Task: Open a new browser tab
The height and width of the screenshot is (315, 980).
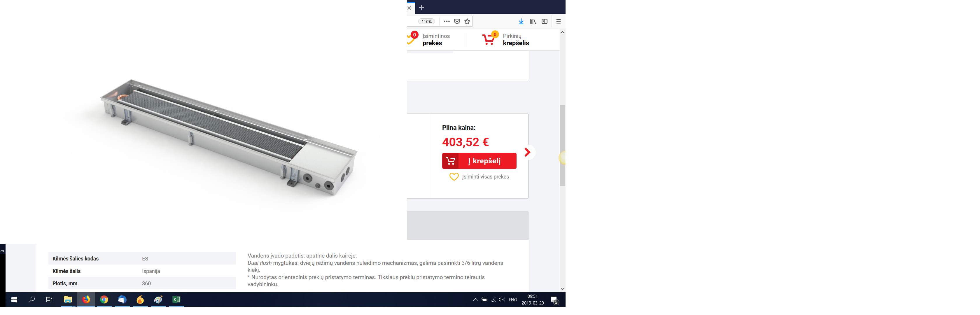Action: [x=421, y=8]
